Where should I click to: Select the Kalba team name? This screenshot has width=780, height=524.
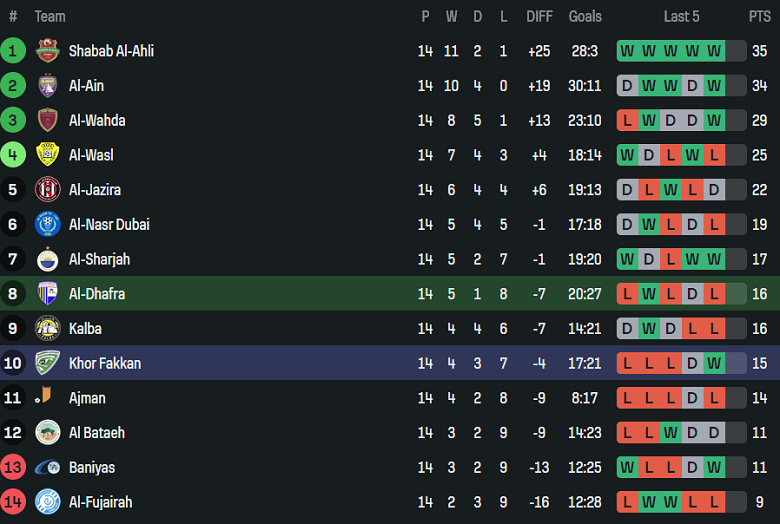pyautogui.click(x=85, y=329)
